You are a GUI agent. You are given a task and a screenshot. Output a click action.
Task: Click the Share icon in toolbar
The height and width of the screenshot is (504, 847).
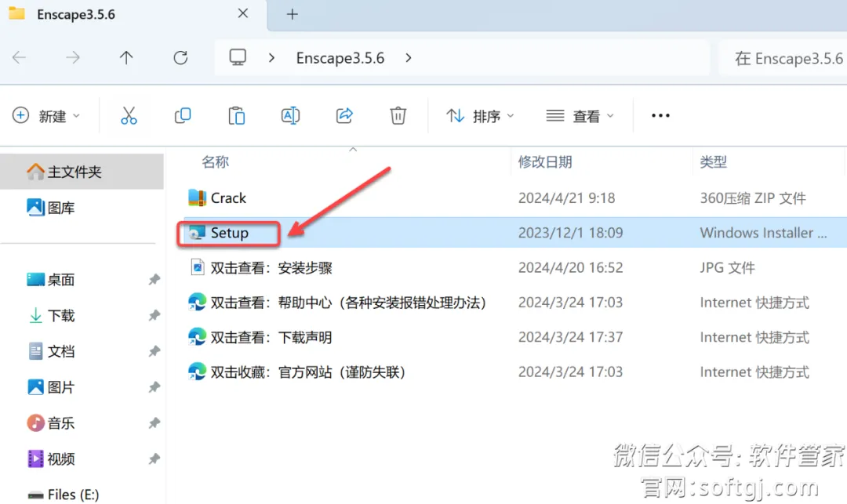(x=344, y=115)
